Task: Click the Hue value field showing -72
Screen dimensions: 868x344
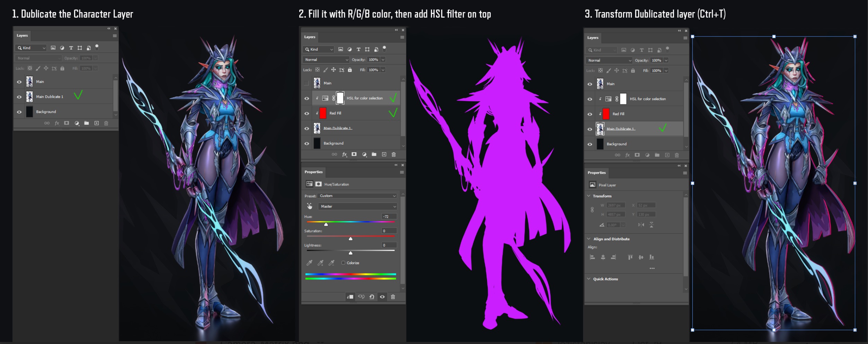Action: 388,216
